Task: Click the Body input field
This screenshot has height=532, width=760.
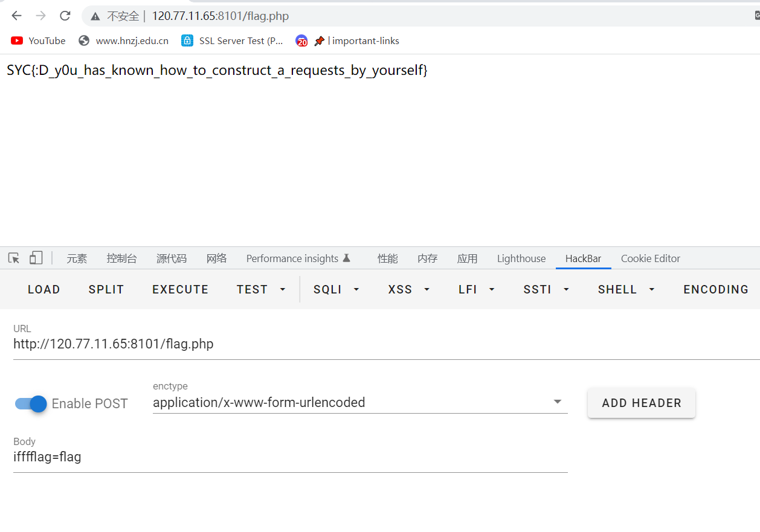Action: [290, 457]
